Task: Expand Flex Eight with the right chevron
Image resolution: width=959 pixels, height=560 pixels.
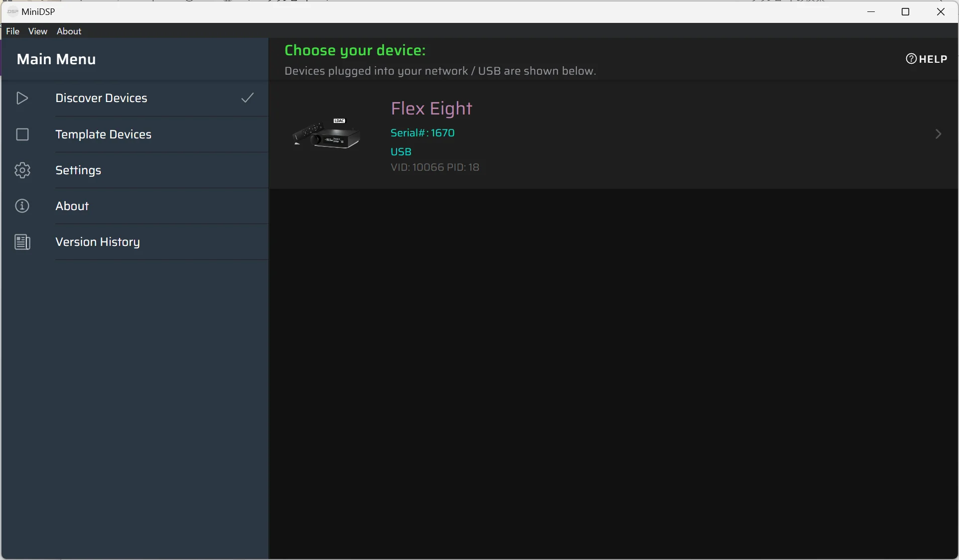Action: 938,134
